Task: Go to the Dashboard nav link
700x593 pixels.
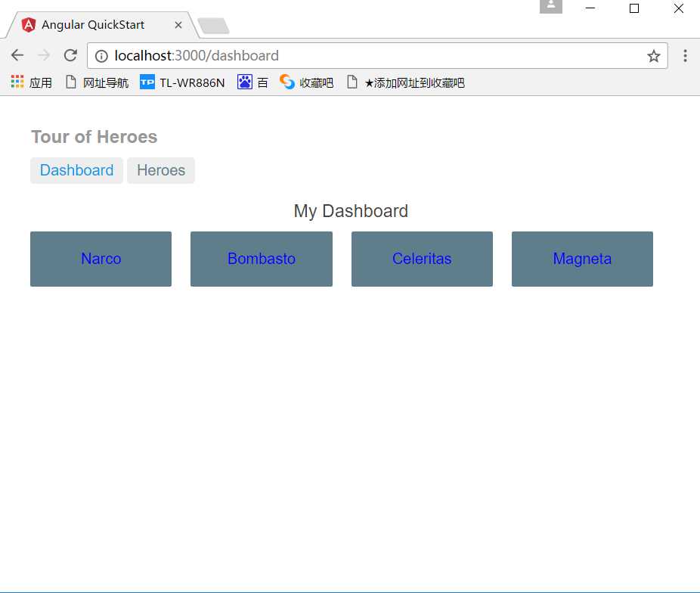Action: [77, 170]
